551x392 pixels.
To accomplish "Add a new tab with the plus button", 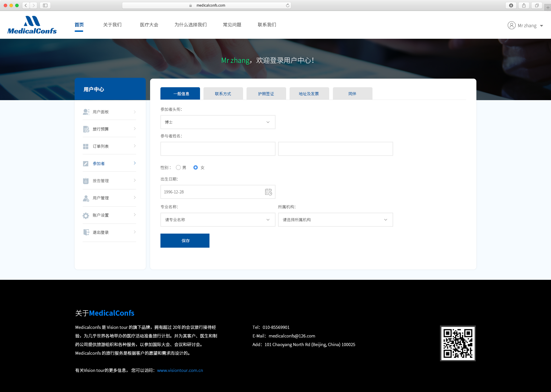I will (x=548, y=7).
